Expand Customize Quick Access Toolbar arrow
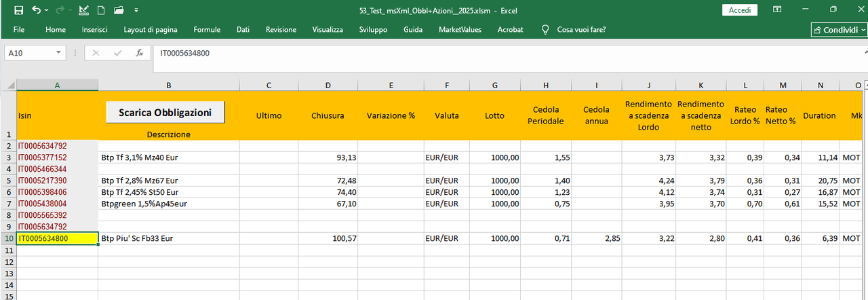 [136, 10]
